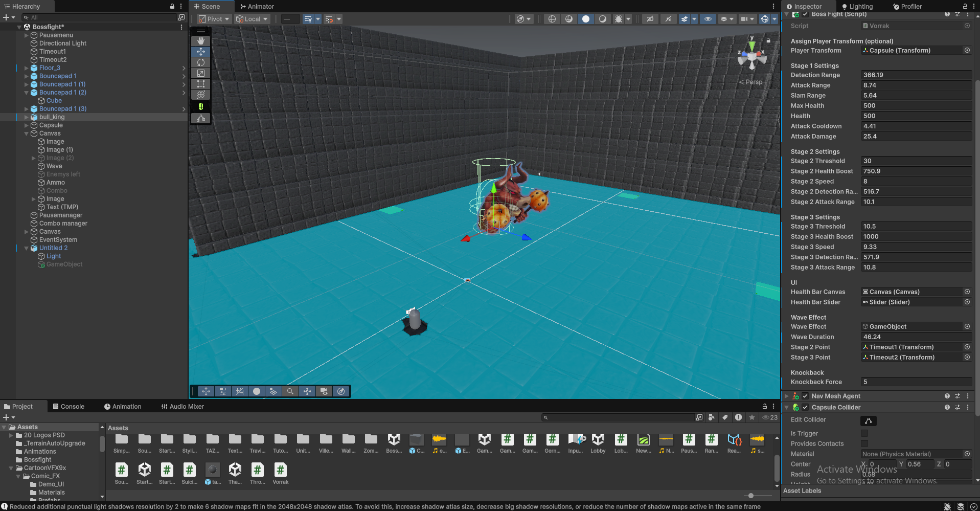Enable the Is Trigger checkbox
This screenshot has height=511, width=980.
pos(864,433)
